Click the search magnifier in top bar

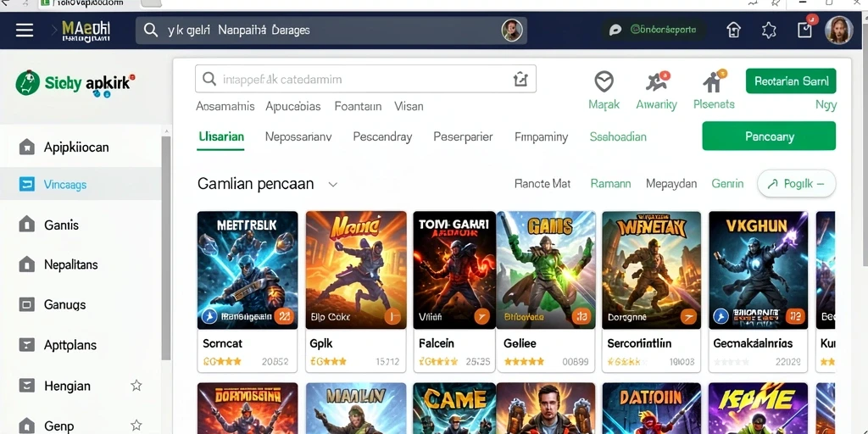151,30
